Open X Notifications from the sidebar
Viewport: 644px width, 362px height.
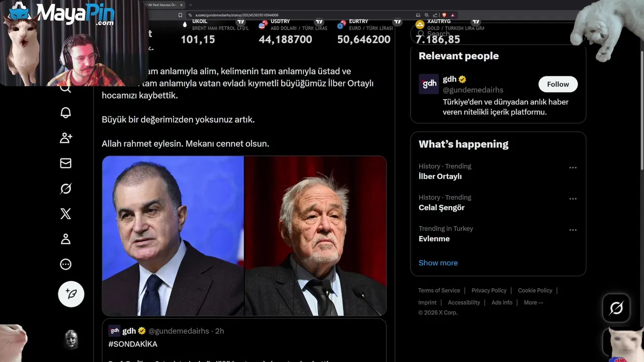(x=65, y=113)
